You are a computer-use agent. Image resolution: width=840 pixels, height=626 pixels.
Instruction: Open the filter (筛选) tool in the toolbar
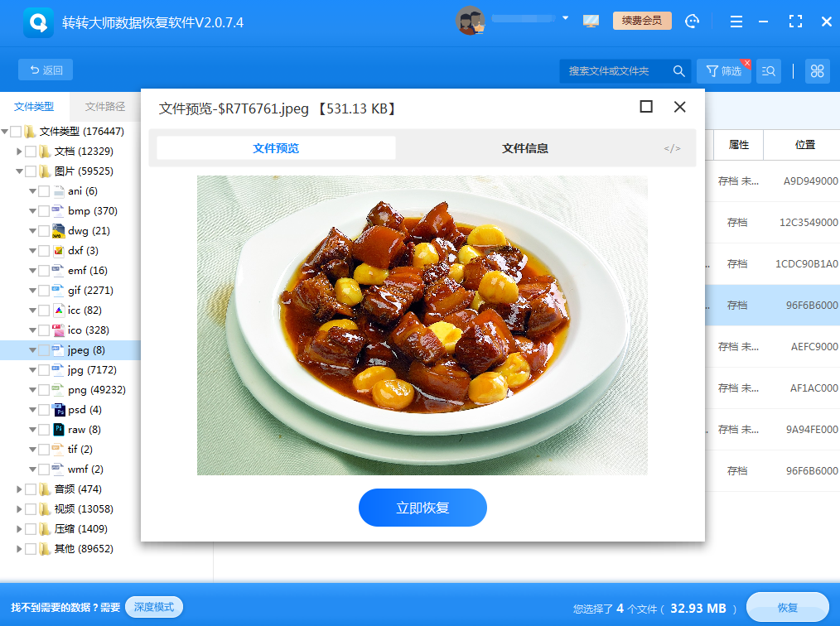pyautogui.click(x=724, y=70)
